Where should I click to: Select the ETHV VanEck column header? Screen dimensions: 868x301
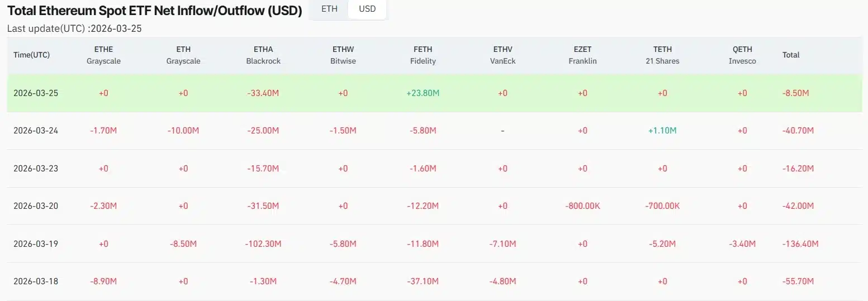click(x=502, y=55)
